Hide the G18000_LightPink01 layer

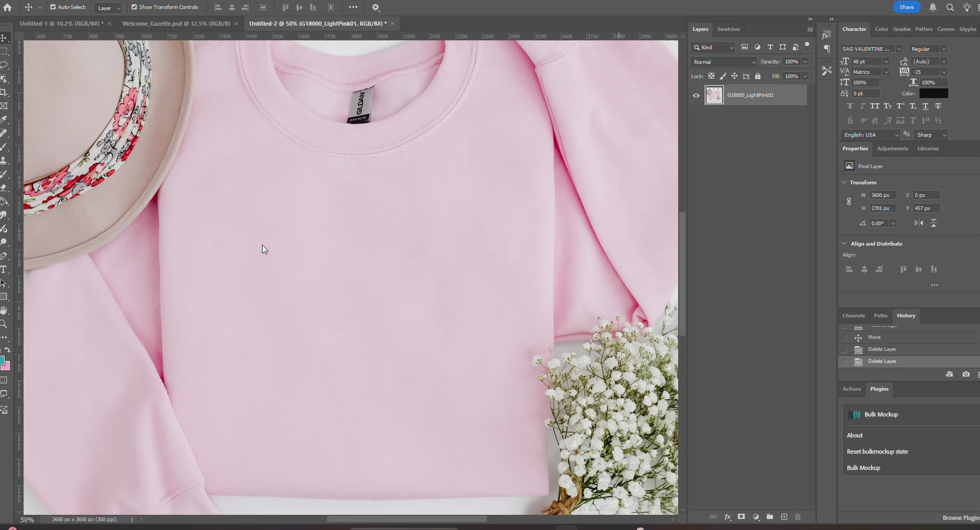coord(696,95)
